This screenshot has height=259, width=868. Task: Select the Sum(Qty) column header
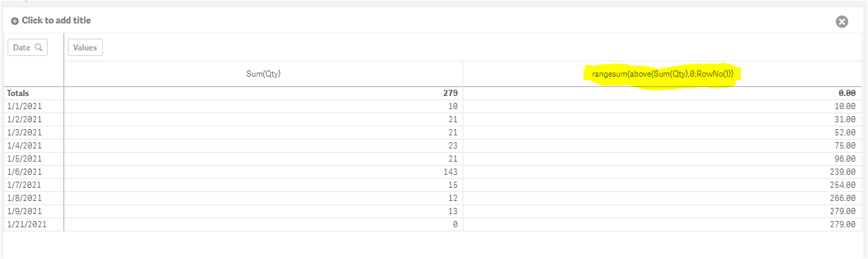[x=263, y=74]
